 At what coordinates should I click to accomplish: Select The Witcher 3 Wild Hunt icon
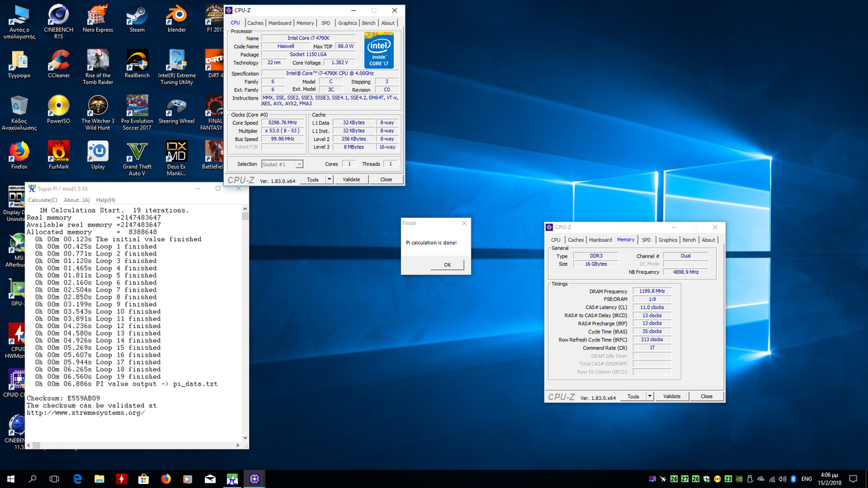98,113
